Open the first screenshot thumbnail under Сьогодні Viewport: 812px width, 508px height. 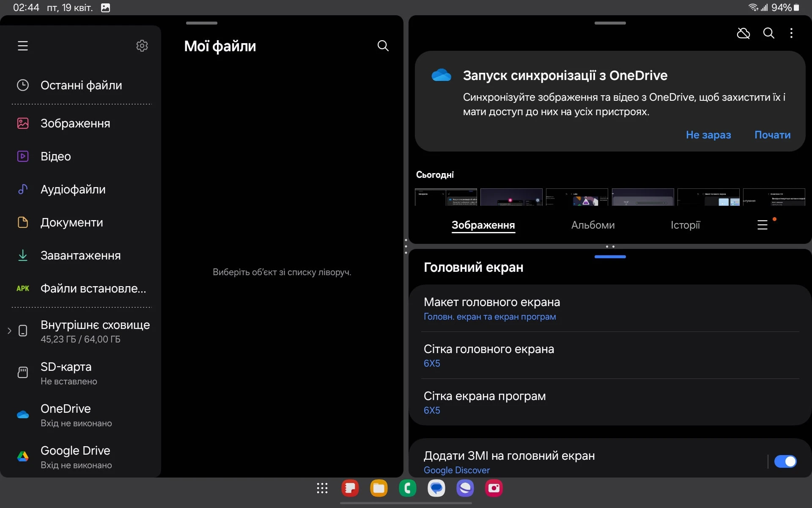(x=446, y=197)
